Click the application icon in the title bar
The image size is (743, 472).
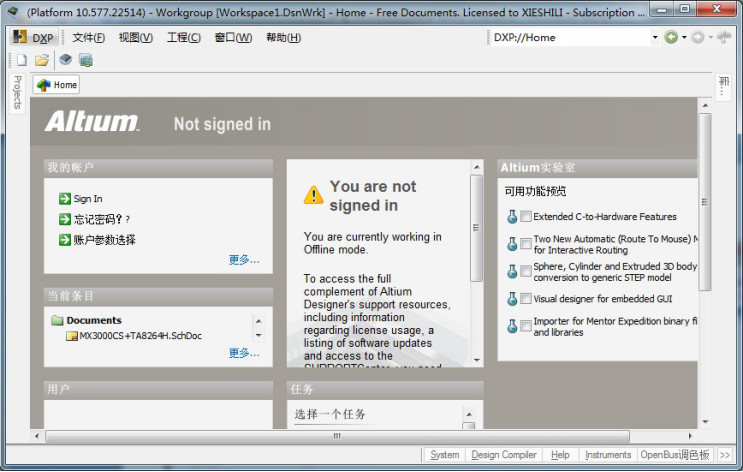tap(13, 11)
